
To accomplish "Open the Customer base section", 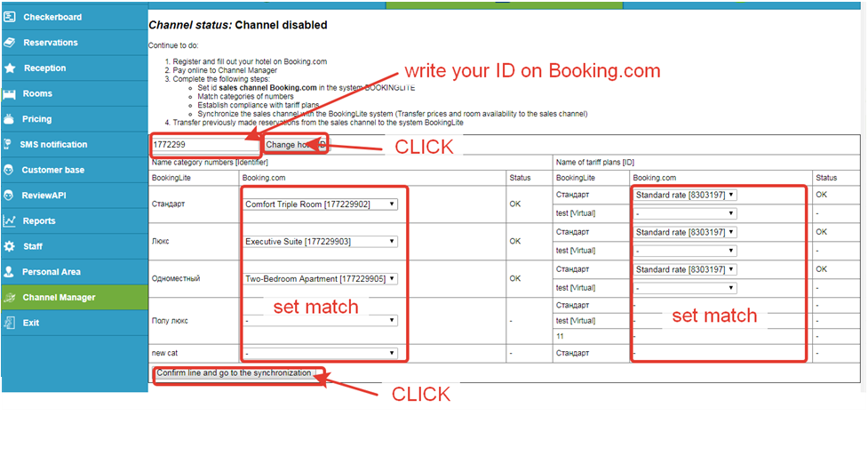I will pos(75,170).
